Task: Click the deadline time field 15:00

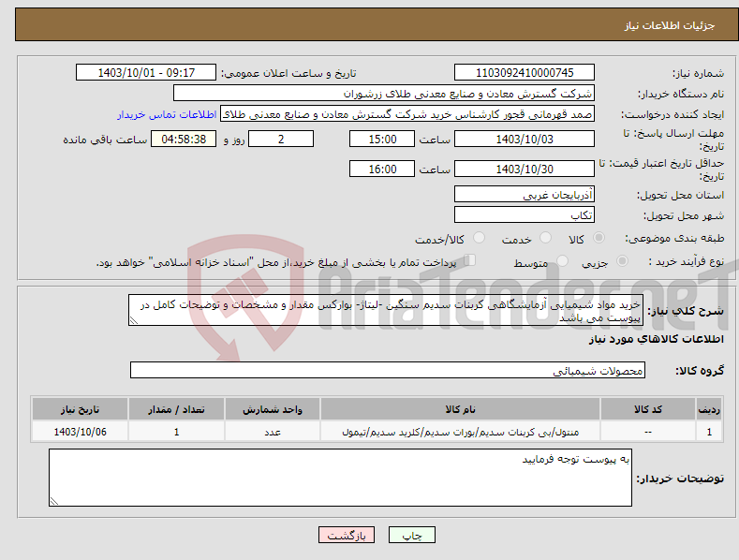Action: click(x=382, y=139)
